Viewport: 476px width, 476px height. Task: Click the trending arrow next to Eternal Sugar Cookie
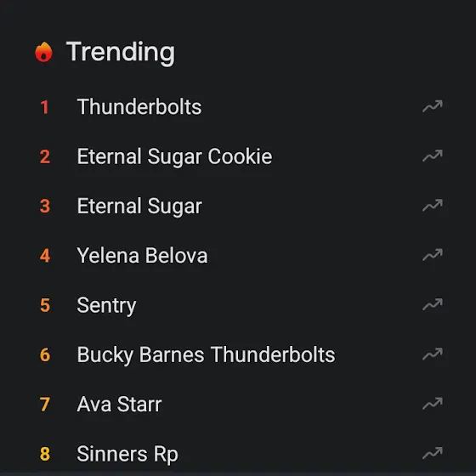pyautogui.click(x=433, y=156)
